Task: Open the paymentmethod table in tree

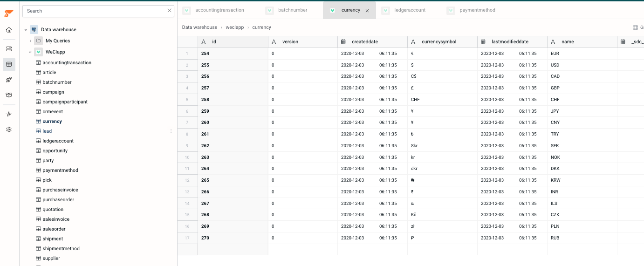Action: click(x=60, y=170)
